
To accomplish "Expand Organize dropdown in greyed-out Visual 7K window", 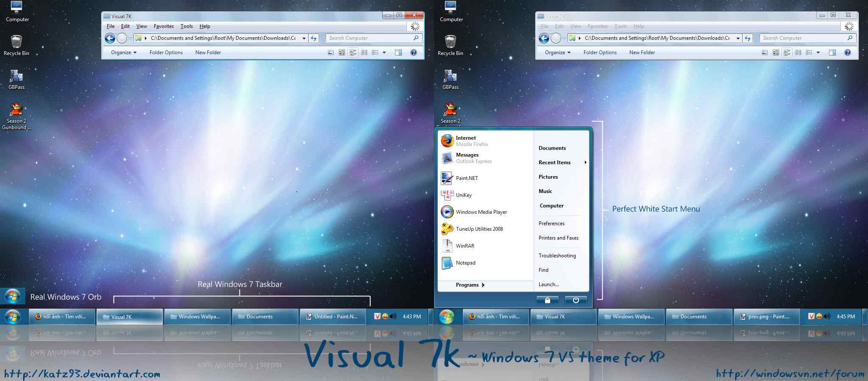I will (x=558, y=52).
